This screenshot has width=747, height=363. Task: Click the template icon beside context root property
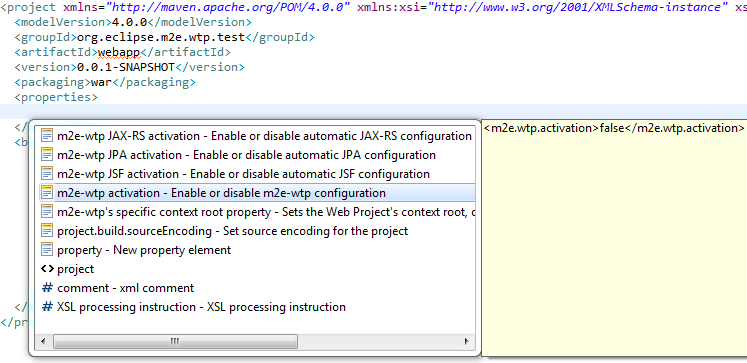click(47, 212)
